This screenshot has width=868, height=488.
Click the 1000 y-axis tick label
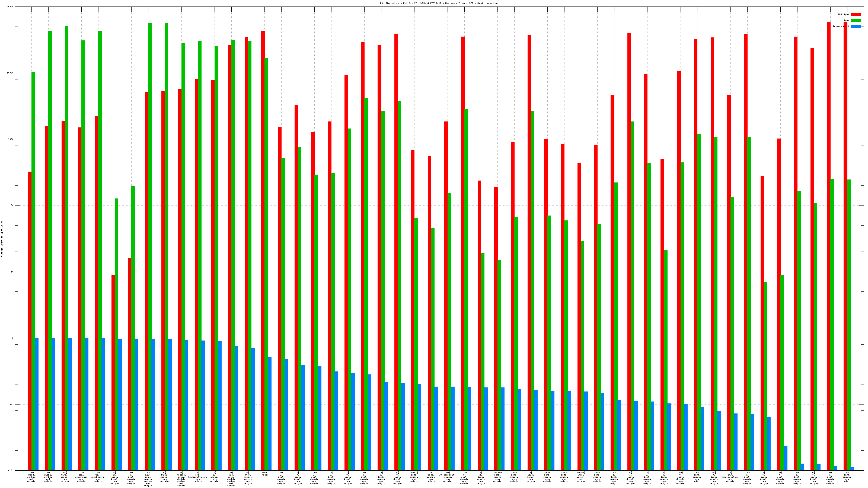(x=11, y=139)
